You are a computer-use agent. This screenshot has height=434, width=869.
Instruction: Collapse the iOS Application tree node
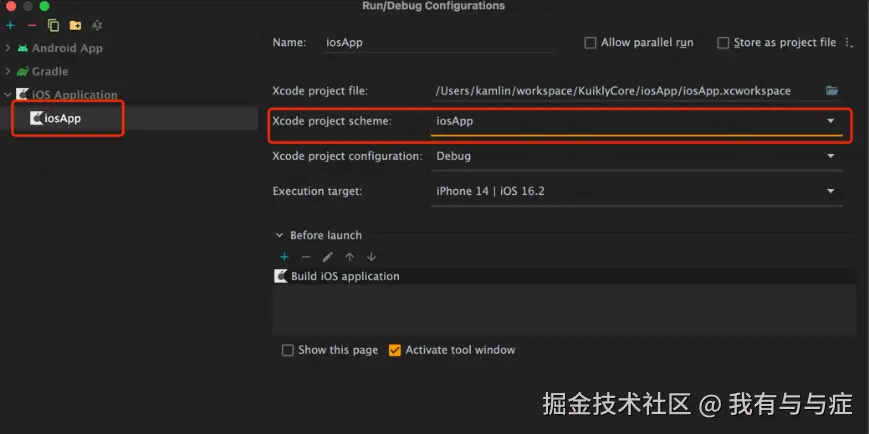point(8,95)
